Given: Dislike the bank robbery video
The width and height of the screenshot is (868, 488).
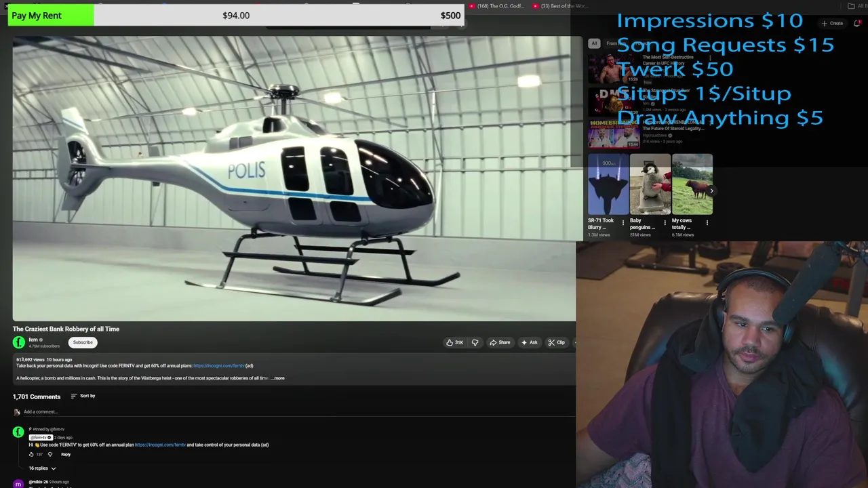Looking at the screenshot, I should point(475,342).
